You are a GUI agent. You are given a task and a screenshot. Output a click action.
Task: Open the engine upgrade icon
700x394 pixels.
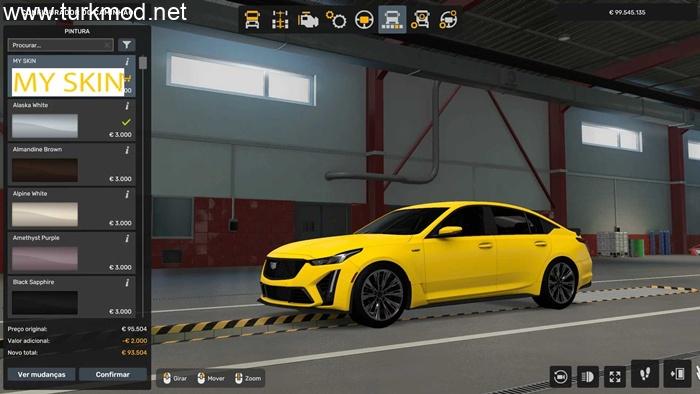click(x=308, y=20)
